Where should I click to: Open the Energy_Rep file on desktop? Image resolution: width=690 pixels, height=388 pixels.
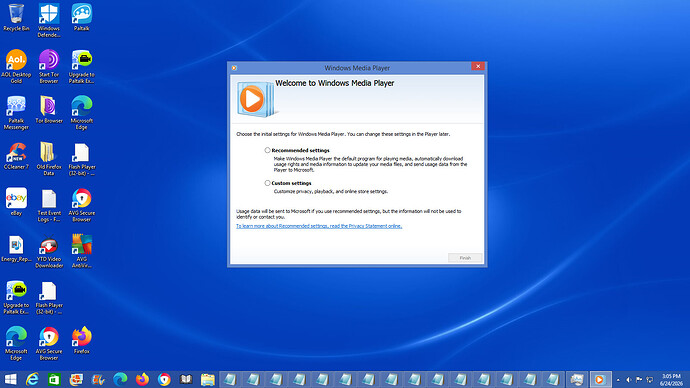pos(16,249)
